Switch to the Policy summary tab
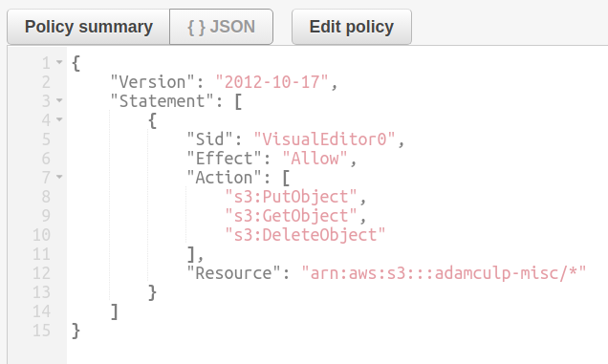608x364 pixels. (88, 27)
